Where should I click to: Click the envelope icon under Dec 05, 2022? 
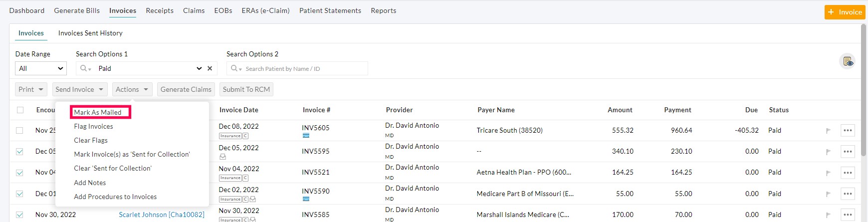tap(222, 157)
